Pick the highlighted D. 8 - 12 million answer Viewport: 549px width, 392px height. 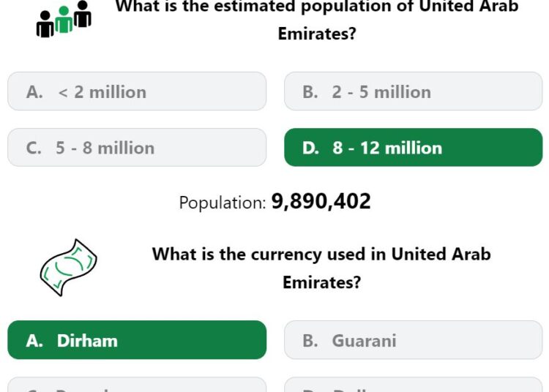[x=414, y=148]
